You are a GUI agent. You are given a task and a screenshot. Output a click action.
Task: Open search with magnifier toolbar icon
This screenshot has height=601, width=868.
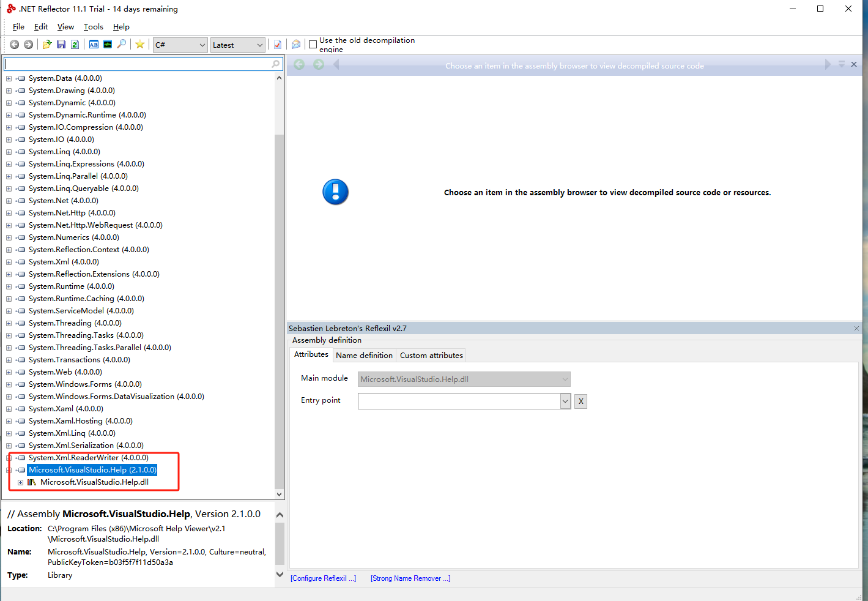coord(122,45)
